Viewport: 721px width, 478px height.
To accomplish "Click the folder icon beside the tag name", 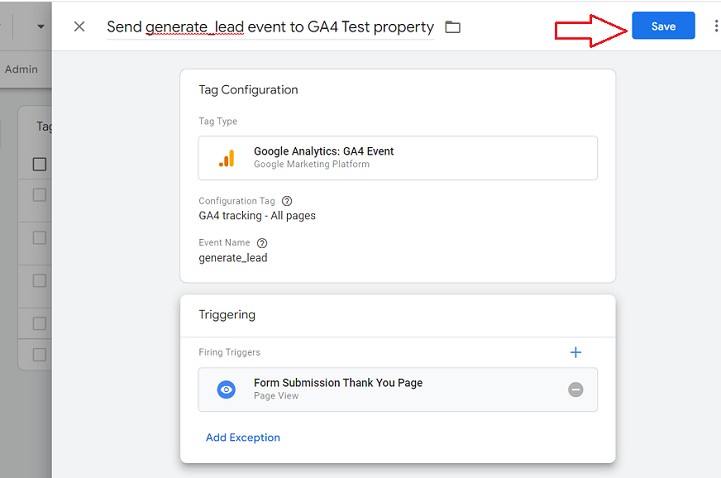I will pyautogui.click(x=453, y=27).
